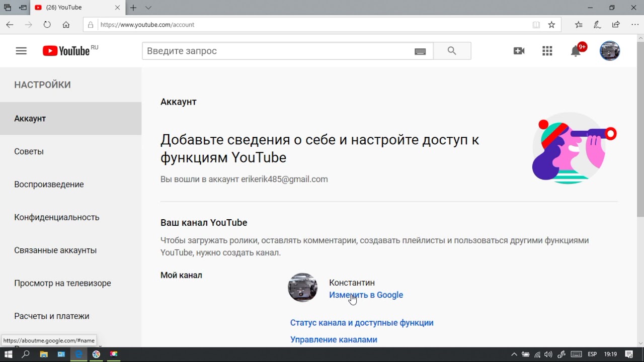
Task: Open a new tab with plus
Action: coord(133,8)
